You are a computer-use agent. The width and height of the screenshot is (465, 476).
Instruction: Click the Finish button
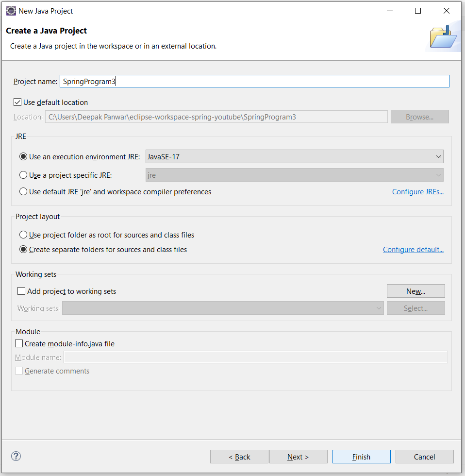point(361,457)
